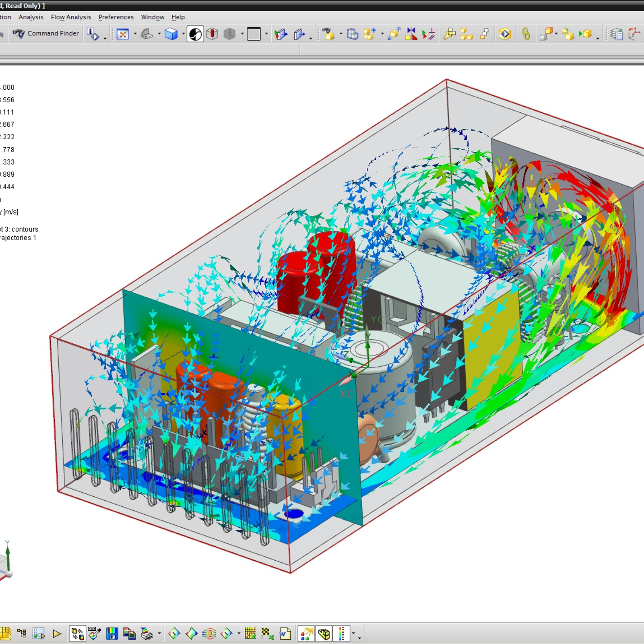Click the yellow hexagon diamond icon
Screen dimensions: 644x644
click(505, 34)
